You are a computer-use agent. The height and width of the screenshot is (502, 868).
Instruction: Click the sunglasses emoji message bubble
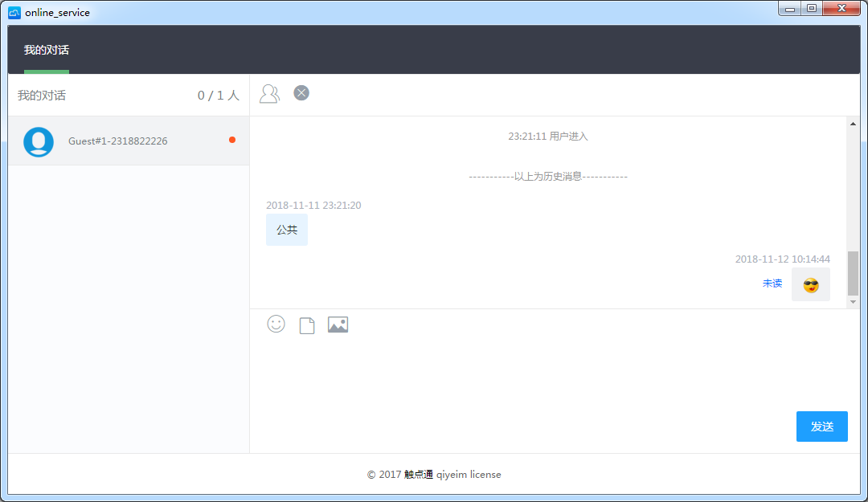[x=810, y=284]
